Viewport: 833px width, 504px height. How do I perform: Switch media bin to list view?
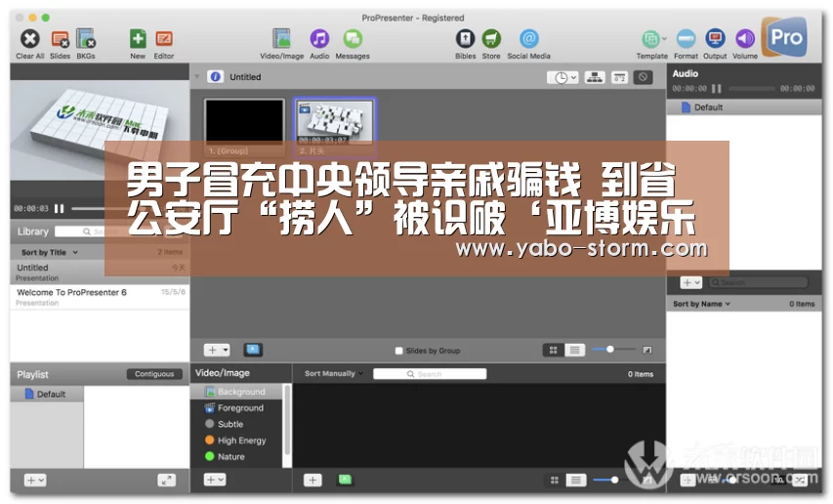(x=576, y=481)
